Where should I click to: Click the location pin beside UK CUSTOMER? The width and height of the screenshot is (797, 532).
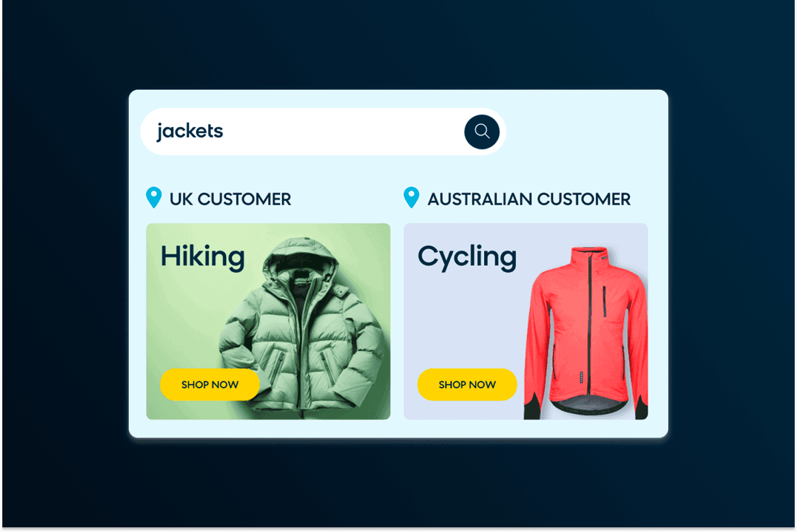154,198
